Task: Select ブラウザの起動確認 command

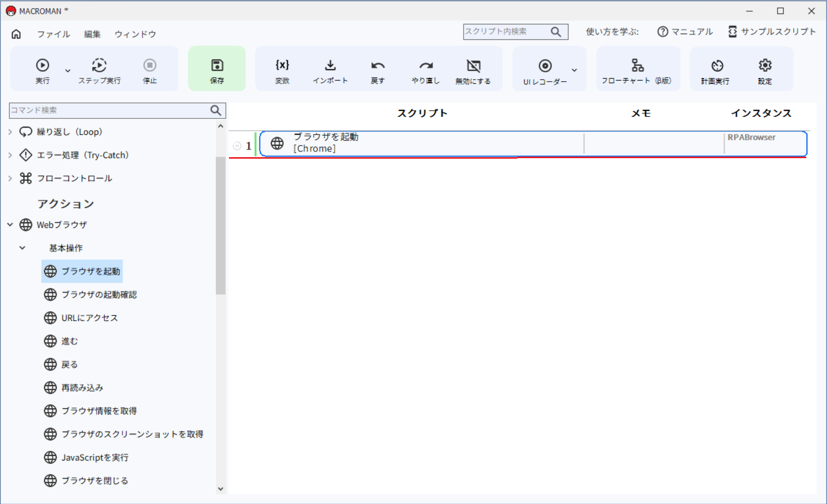Action: point(90,295)
